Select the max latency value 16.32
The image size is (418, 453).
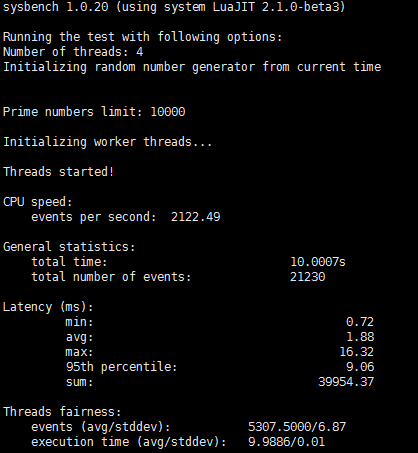356,352
